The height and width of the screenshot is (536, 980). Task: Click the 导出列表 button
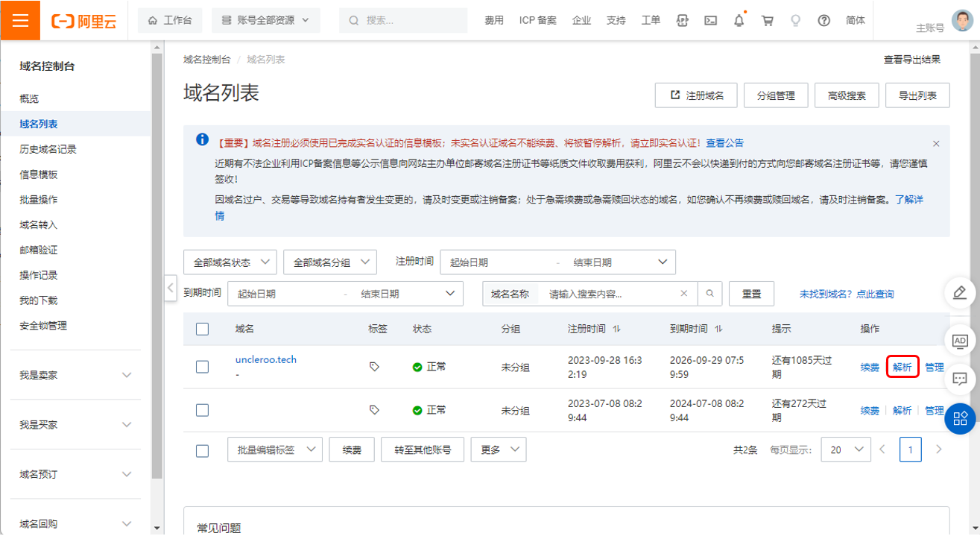[x=917, y=95]
